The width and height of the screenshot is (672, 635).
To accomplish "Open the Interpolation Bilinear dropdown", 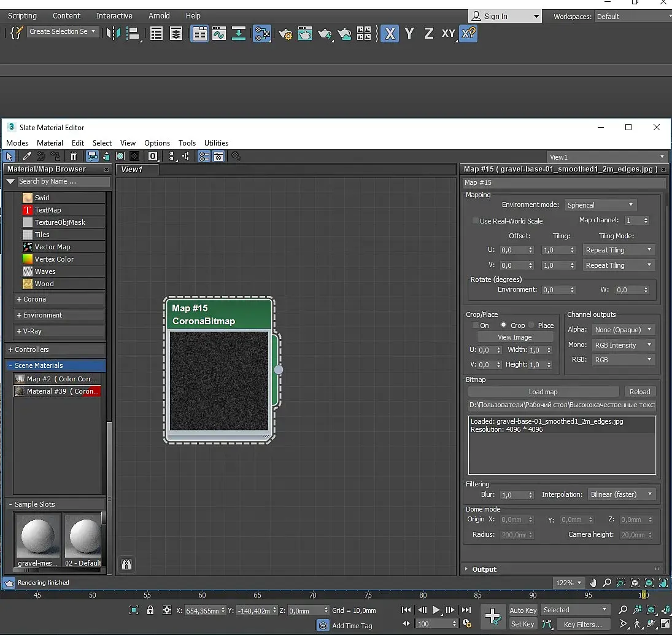I will pyautogui.click(x=621, y=494).
